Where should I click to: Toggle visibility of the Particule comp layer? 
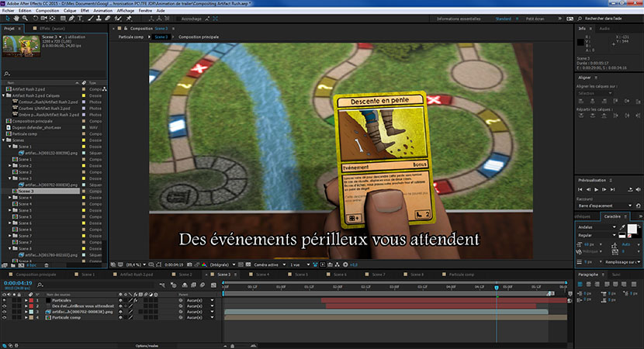(x=4, y=317)
